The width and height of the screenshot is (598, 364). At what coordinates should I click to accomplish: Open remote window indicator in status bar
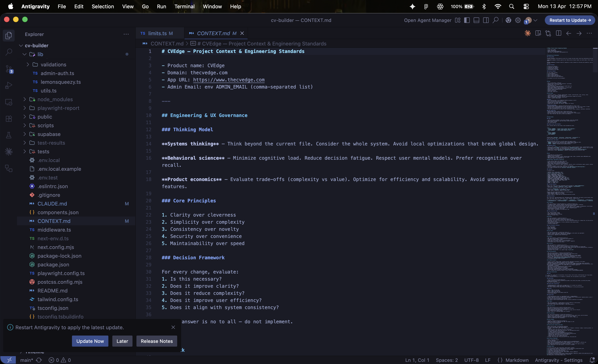click(x=8, y=360)
